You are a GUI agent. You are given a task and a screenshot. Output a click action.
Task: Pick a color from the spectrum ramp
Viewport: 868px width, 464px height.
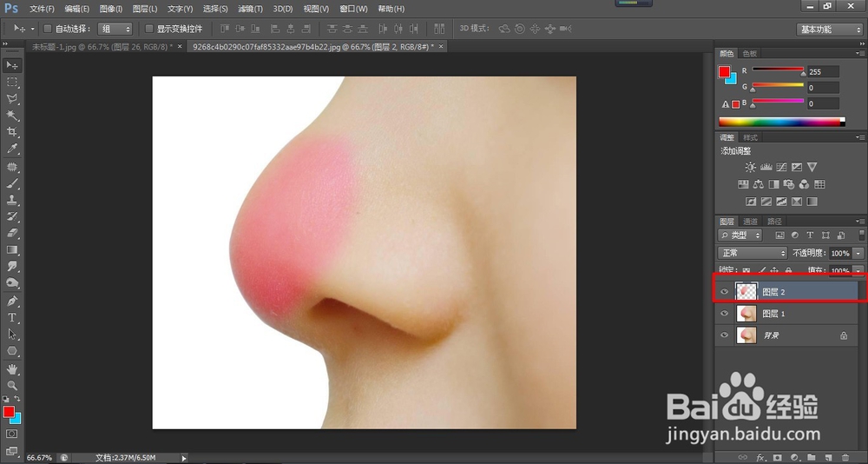coord(782,122)
